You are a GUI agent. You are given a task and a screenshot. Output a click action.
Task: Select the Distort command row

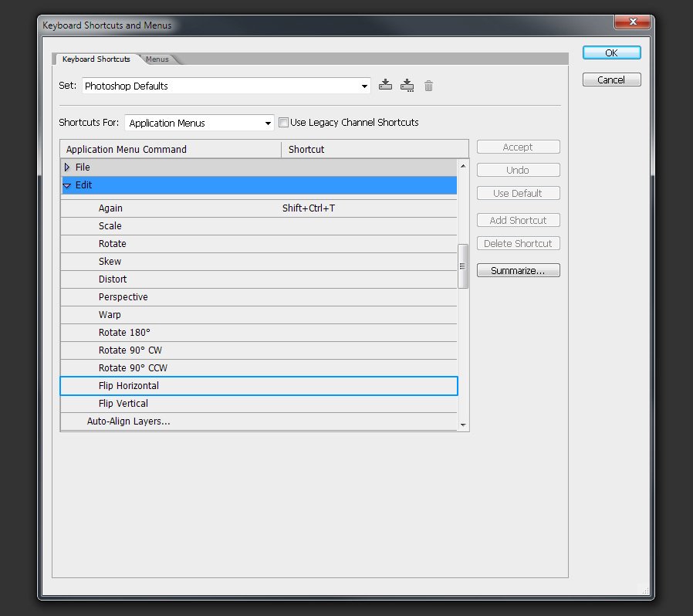click(259, 279)
